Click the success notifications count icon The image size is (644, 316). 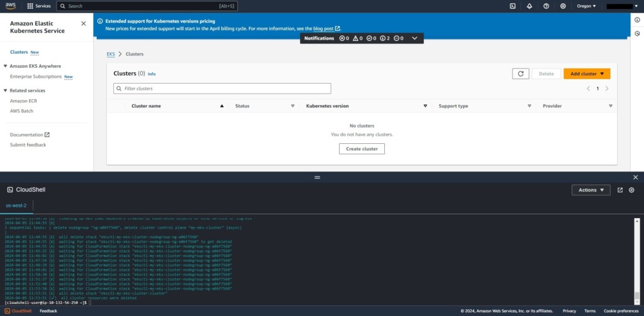point(371,38)
